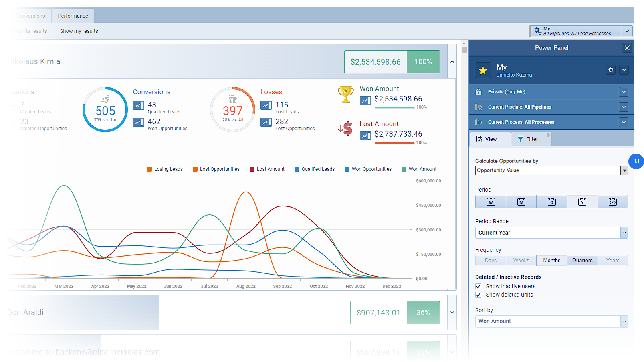The width and height of the screenshot is (644, 362).
Task: Toggle Won Amount series in chart legend
Action: pyautogui.click(x=419, y=169)
